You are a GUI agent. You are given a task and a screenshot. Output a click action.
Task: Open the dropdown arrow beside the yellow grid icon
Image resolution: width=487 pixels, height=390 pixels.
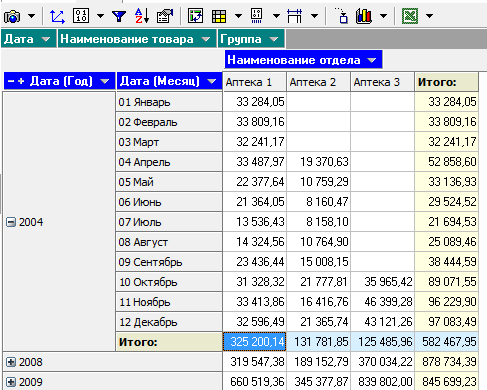(238, 16)
